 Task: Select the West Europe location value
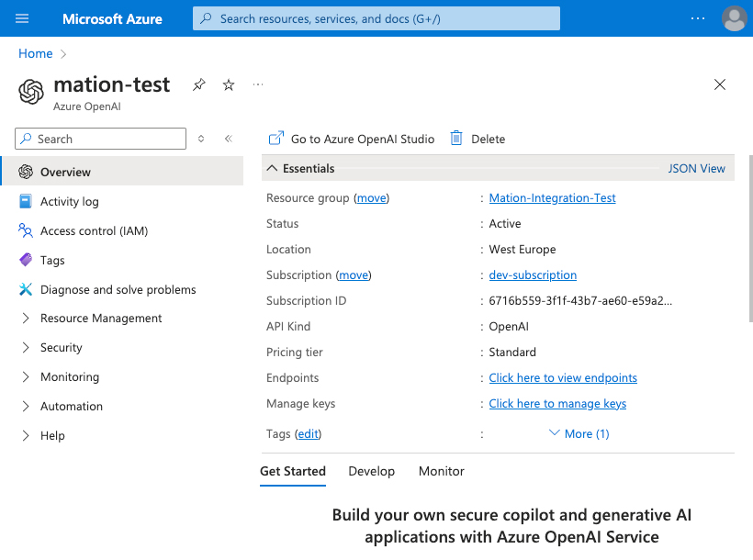[x=522, y=250]
